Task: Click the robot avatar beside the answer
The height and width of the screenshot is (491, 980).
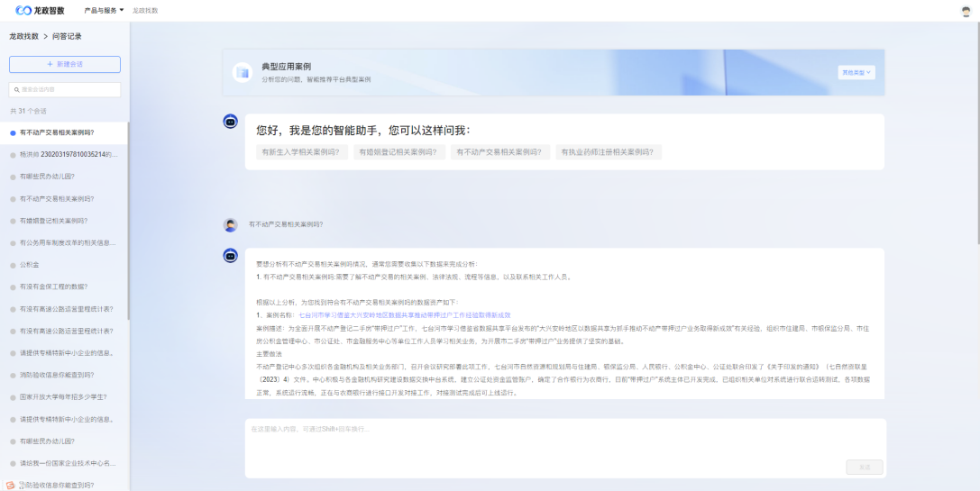Action: [x=230, y=257]
